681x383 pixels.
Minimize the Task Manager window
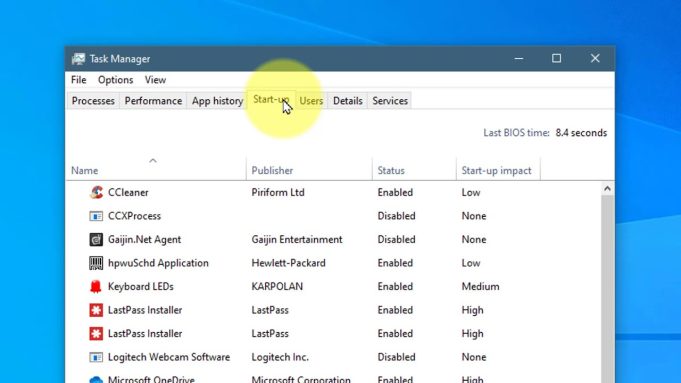[x=519, y=58]
